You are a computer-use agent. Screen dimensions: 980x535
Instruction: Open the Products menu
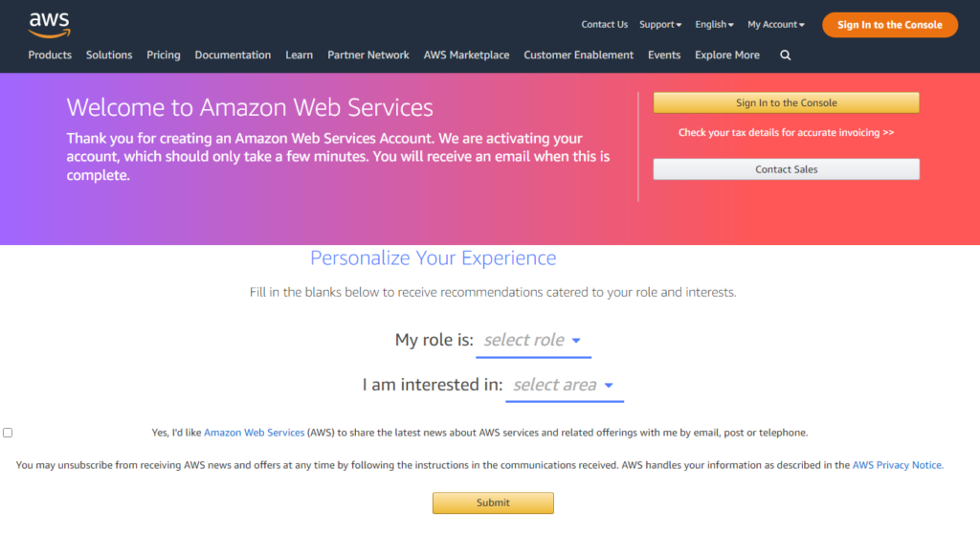pos(50,55)
